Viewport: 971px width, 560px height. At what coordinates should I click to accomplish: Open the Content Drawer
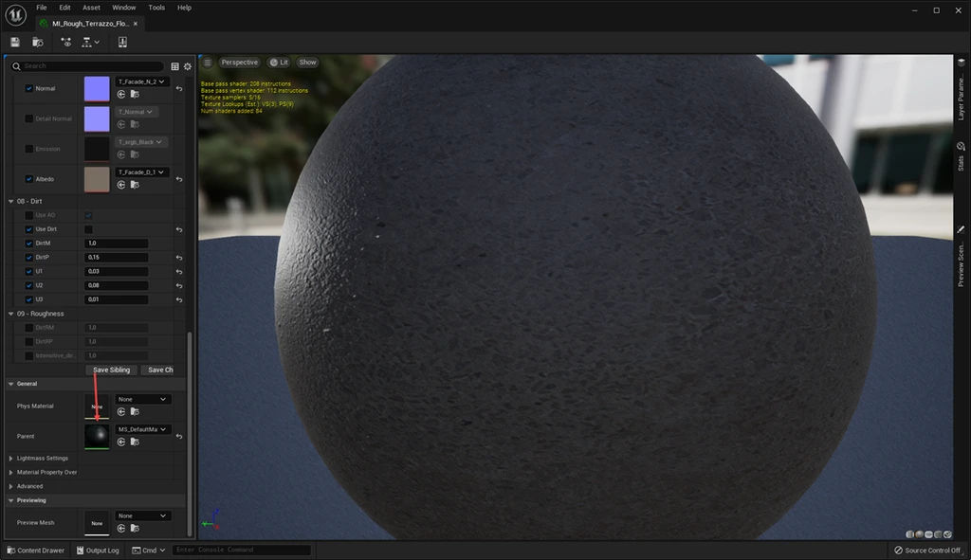pos(36,551)
